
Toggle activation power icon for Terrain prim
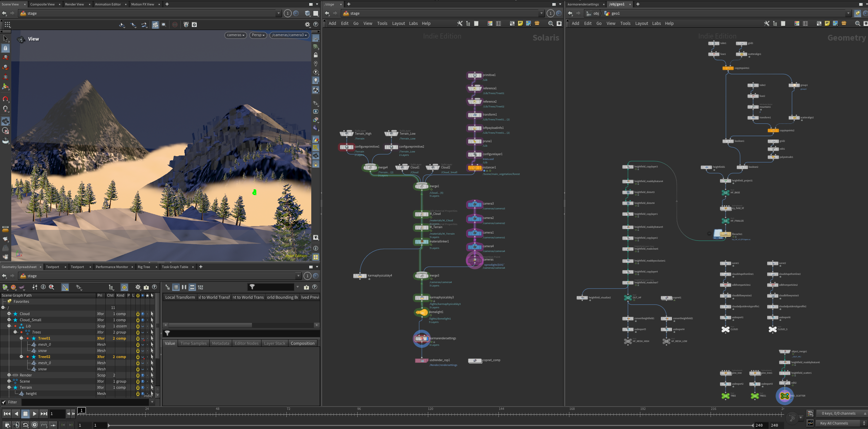tap(138, 387)
